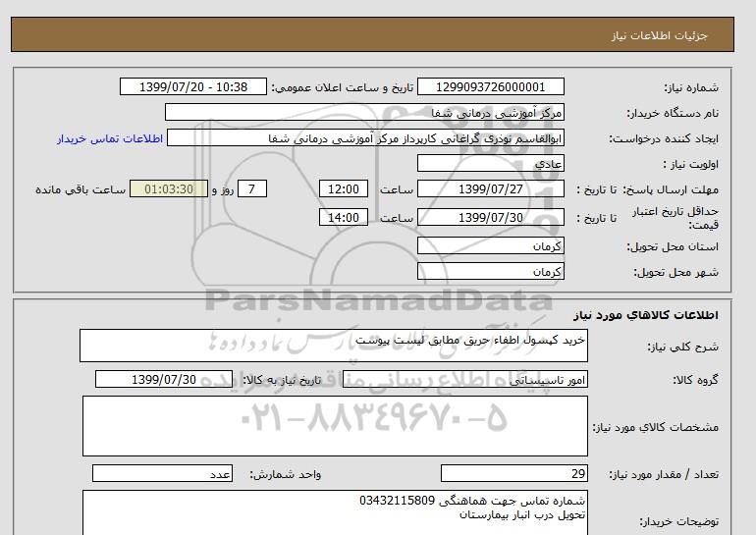Image resolution: width=756 pixels, height=535 pixels.
Task: Click the buyer organization field مرکز آموزشی درمانی شفا
Action: pyautogui.click(x=364, y=112)
